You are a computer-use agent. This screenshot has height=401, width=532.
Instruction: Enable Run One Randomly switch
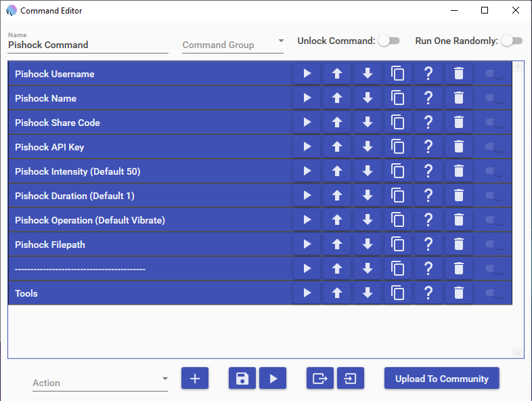512,41
